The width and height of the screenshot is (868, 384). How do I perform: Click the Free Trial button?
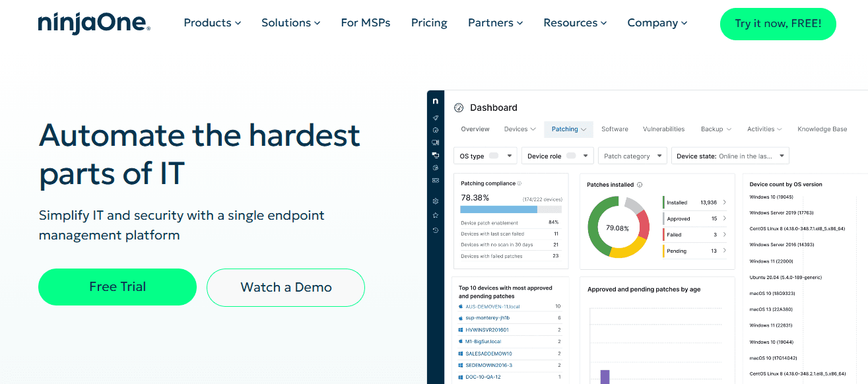click(117, 287)
